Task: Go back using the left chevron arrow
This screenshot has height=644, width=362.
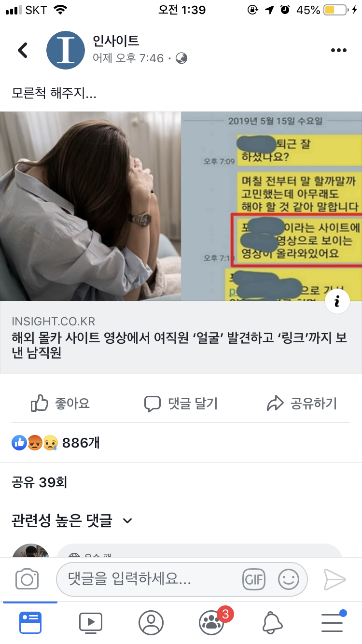Action: click(23, 50)
